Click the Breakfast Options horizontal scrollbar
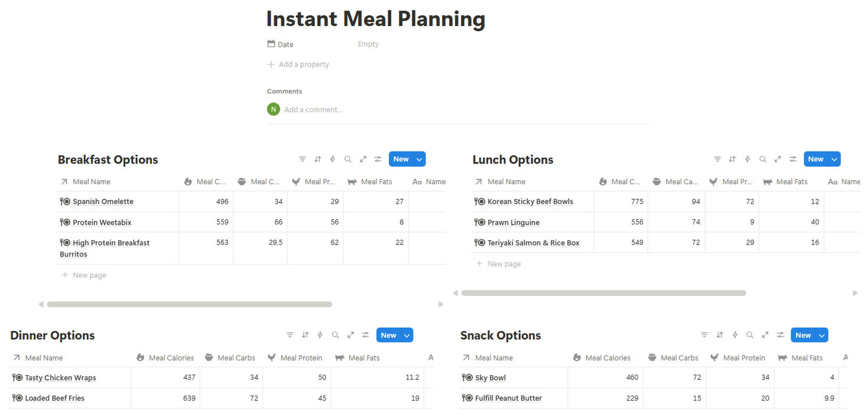Screen dimensions: 868x416 189,304
